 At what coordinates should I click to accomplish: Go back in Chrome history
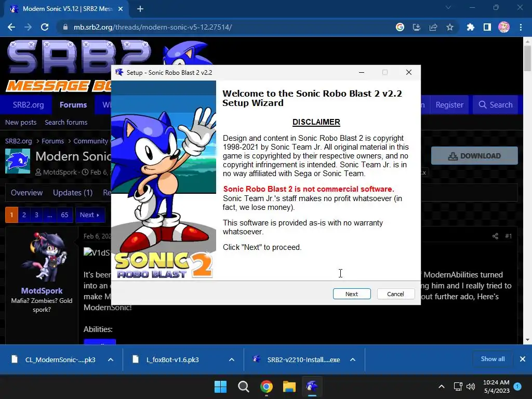click(11, 27)
